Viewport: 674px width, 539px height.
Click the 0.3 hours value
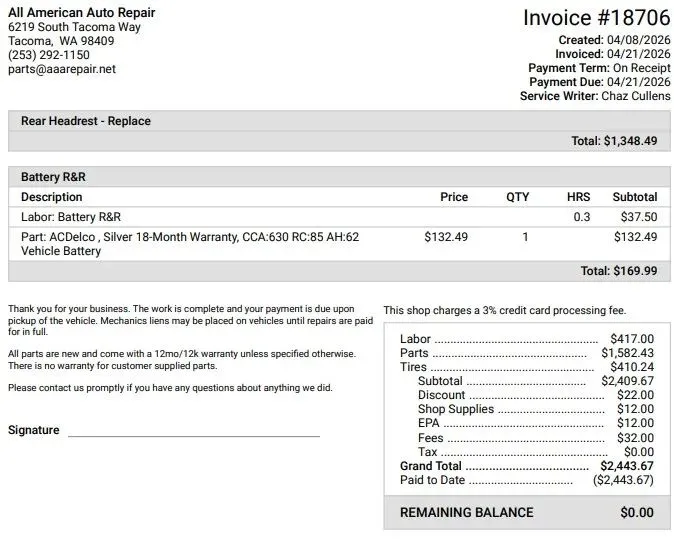(x=582, y=217)
